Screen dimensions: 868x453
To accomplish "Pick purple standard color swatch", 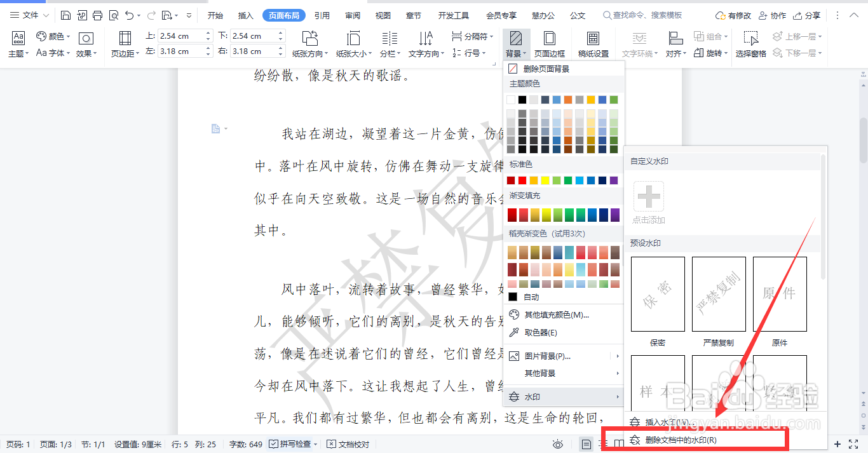I will pyautogui.click(x=614, y=180).
